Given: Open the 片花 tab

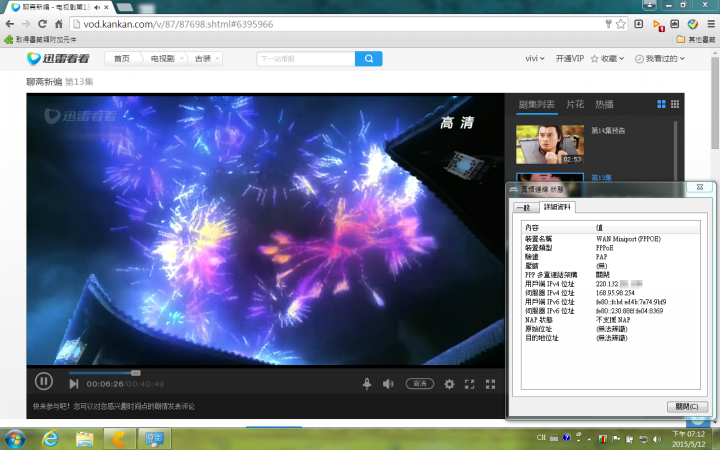Looking at the screenshot, I should click(575, 104).
